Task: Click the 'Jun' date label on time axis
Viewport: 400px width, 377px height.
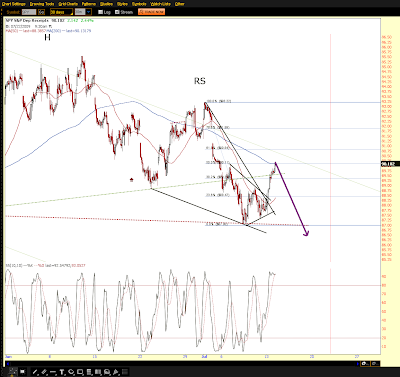Action: 8,356
